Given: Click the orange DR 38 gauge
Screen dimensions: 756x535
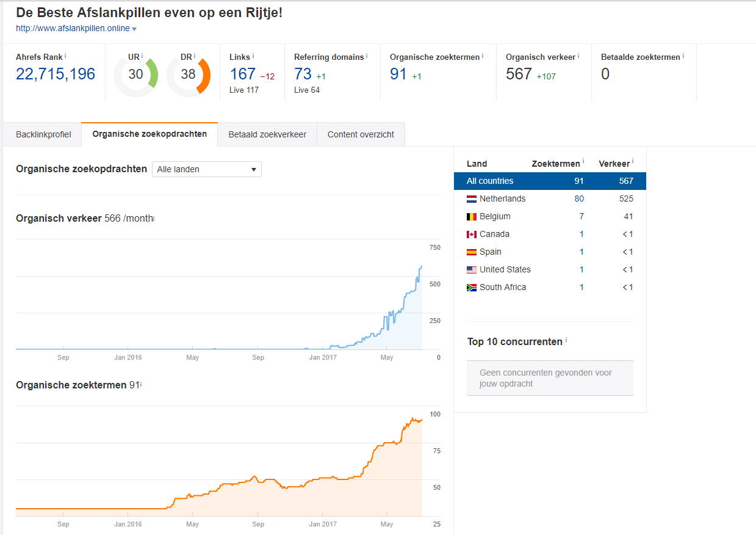Looking at the screenshot, I should [189, 75].
